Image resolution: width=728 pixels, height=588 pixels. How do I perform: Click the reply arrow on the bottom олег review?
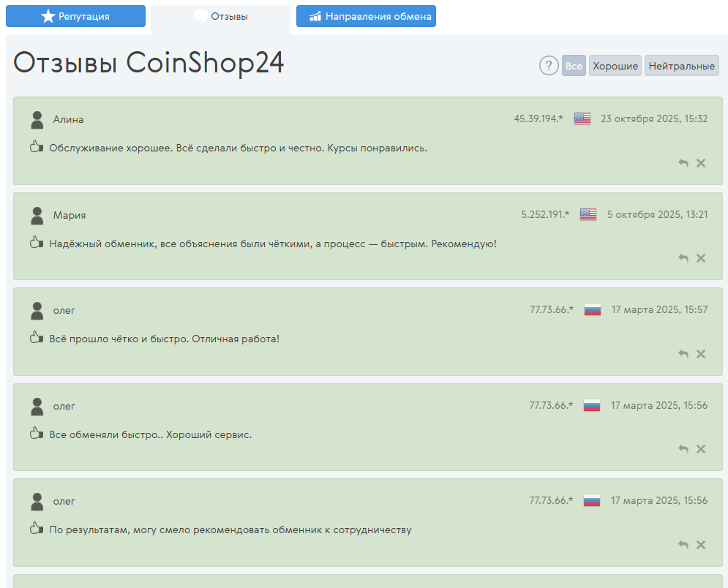683,544
